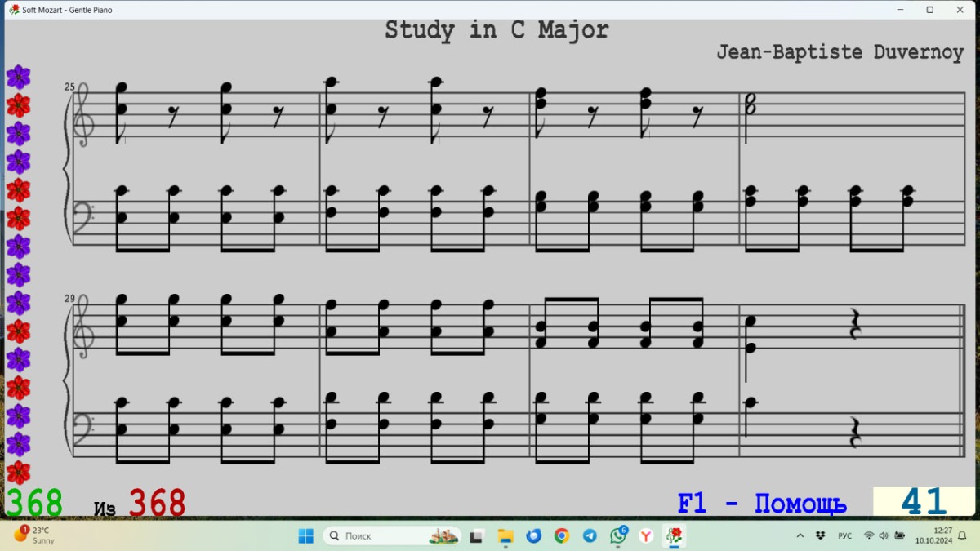980x551 pixels.
Task: Open File Explorer from the taskbar
Action: [x=506, y=536]
